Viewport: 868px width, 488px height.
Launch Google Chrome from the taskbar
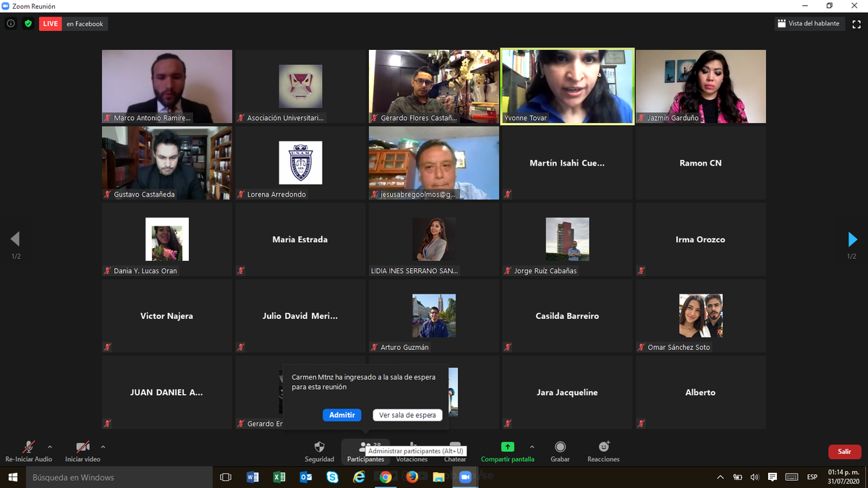[386, 477]
